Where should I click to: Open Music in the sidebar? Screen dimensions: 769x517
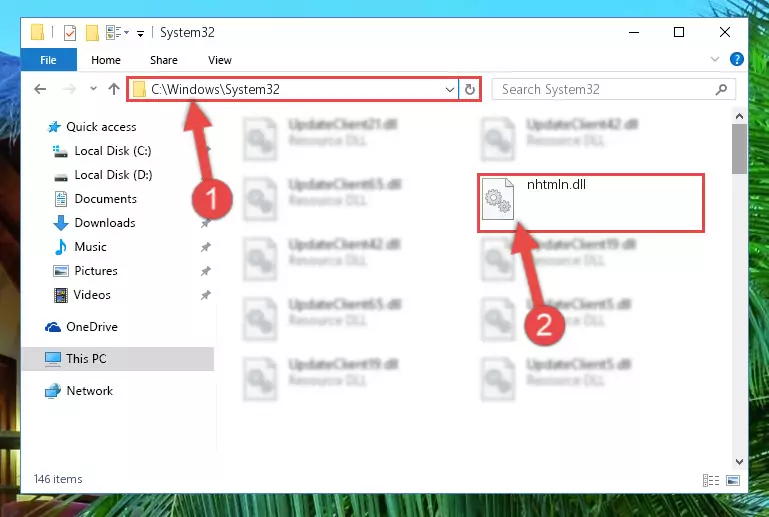coord(90,247)
